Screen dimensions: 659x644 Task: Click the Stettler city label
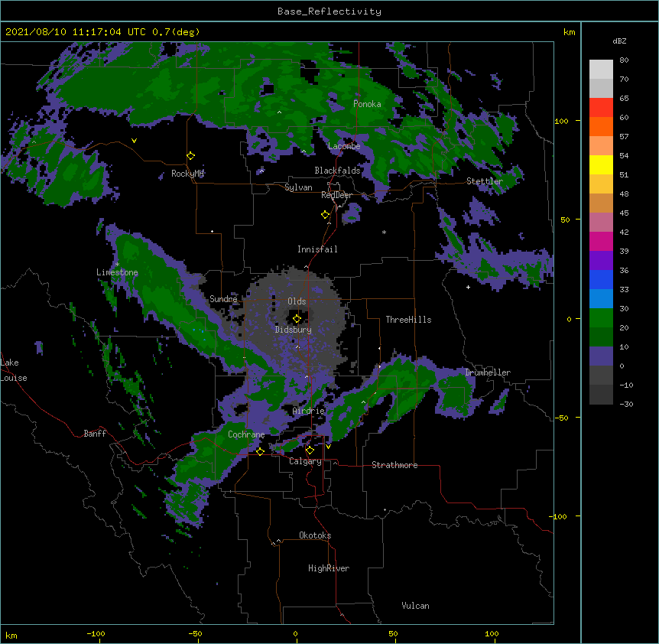coord(485,181)
